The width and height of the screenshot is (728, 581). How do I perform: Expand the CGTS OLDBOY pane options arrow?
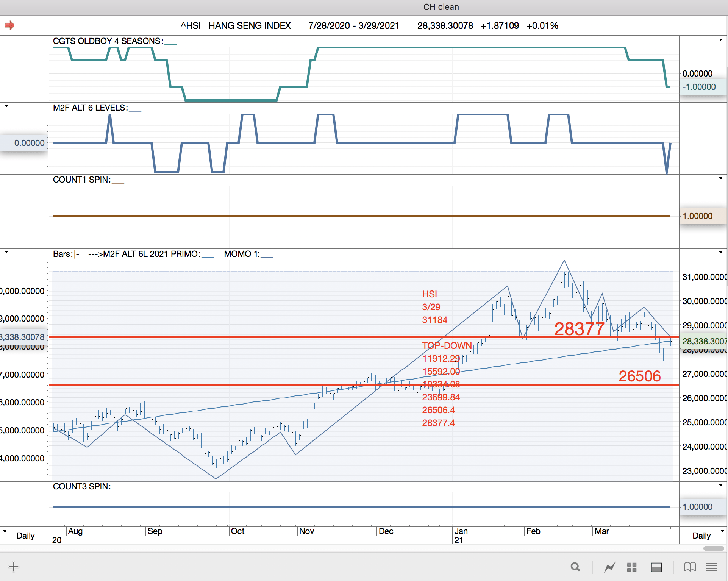point(721,40)
